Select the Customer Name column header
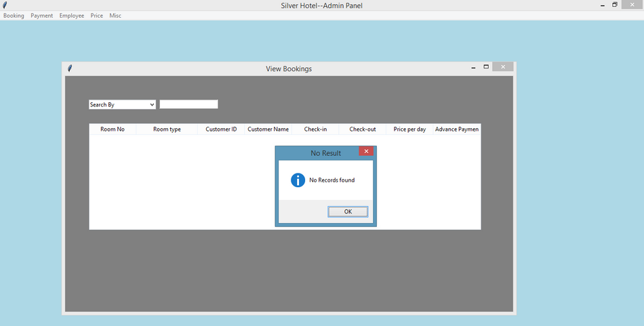 268,129
